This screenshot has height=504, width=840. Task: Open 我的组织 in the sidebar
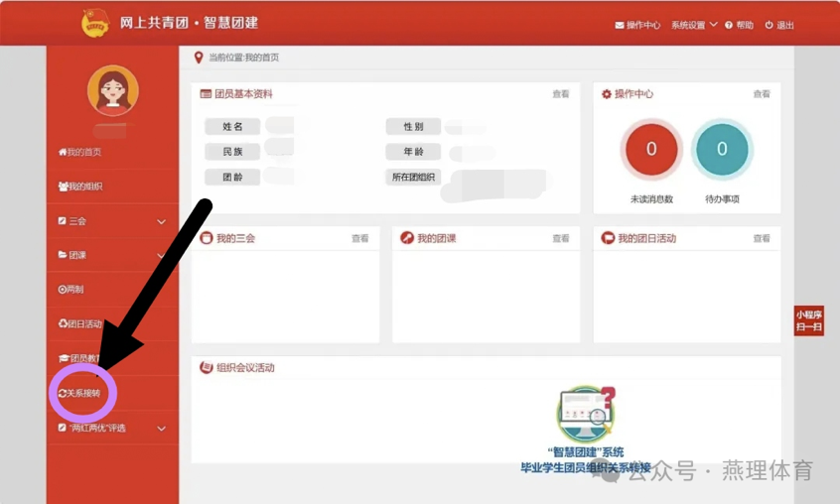tap(81, 187)
